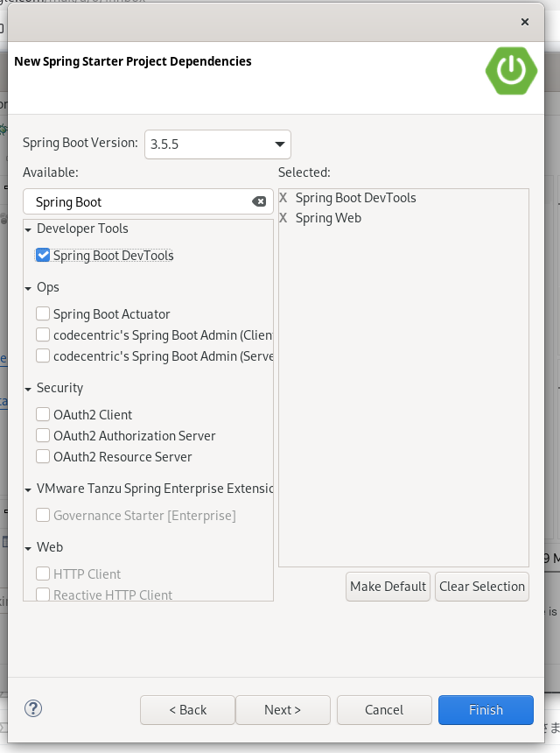Close the dependencies dialog

tap(525, 22)
